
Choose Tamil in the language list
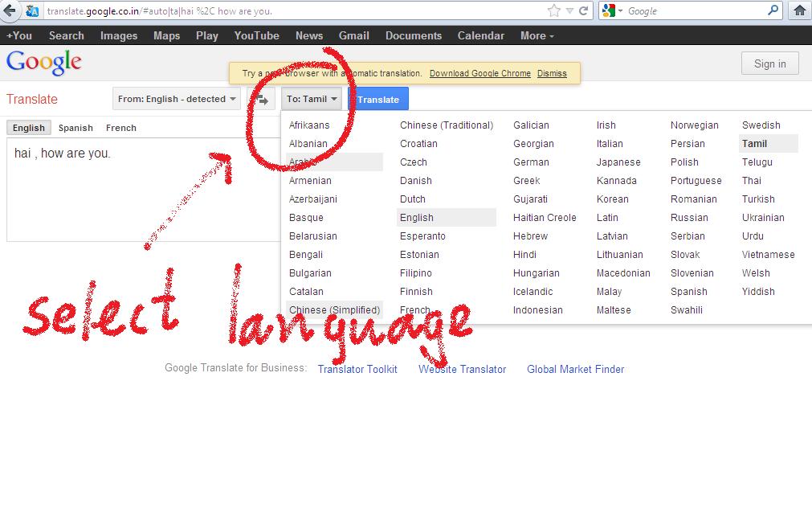(x=769, y=144)
